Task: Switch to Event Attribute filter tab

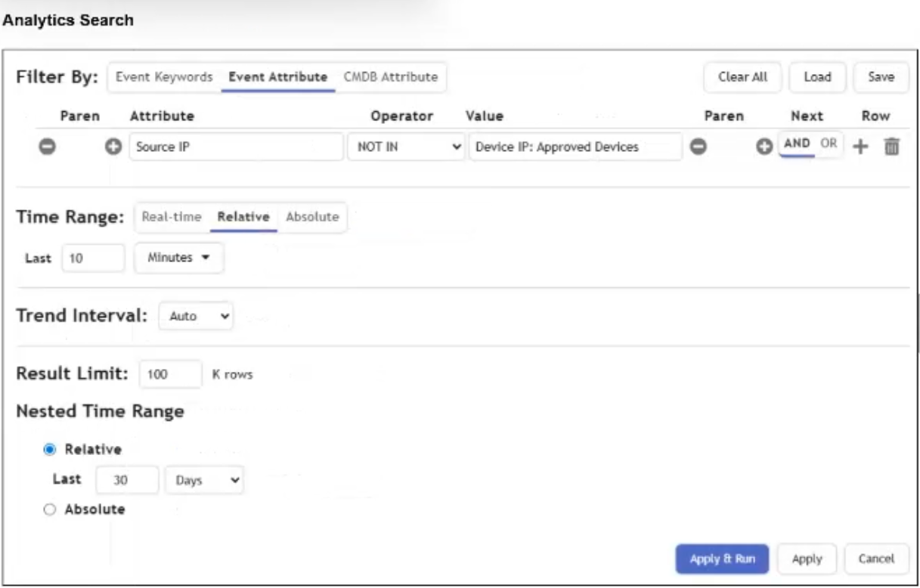Action: tap(278, 77)
